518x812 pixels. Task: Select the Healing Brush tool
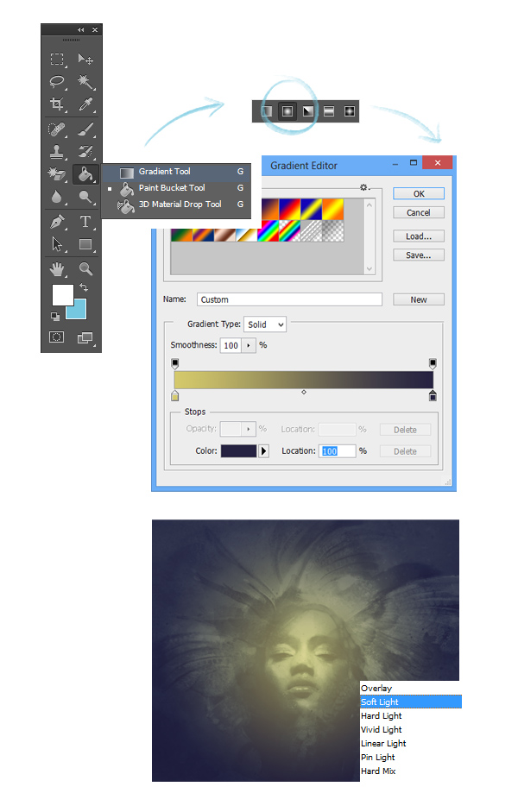(x=57, y=129)
